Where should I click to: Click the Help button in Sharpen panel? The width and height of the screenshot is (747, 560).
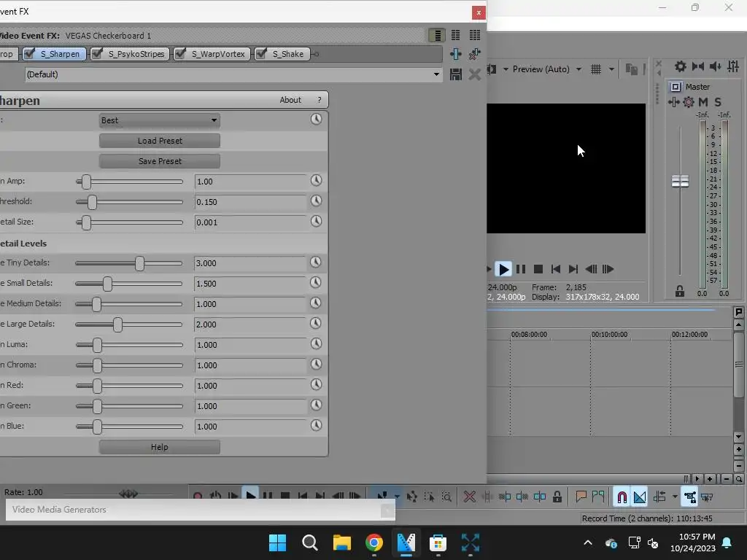pyautogui.click(x=160, y=447)
